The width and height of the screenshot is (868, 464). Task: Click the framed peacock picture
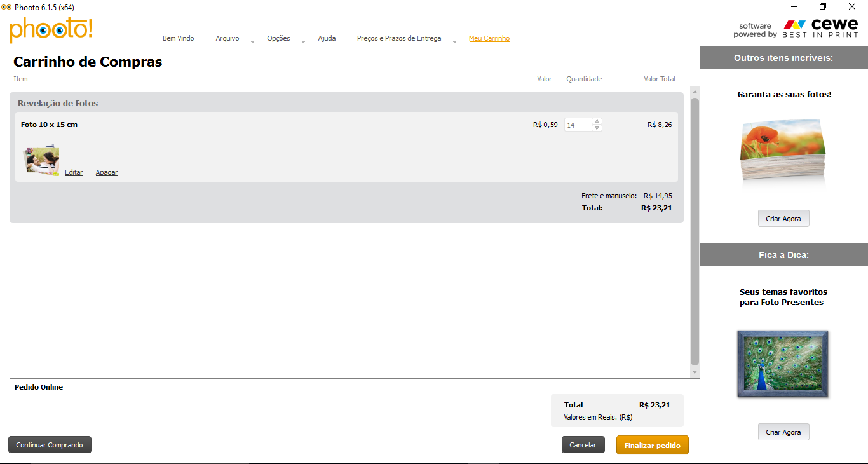(x=783, y=364)
